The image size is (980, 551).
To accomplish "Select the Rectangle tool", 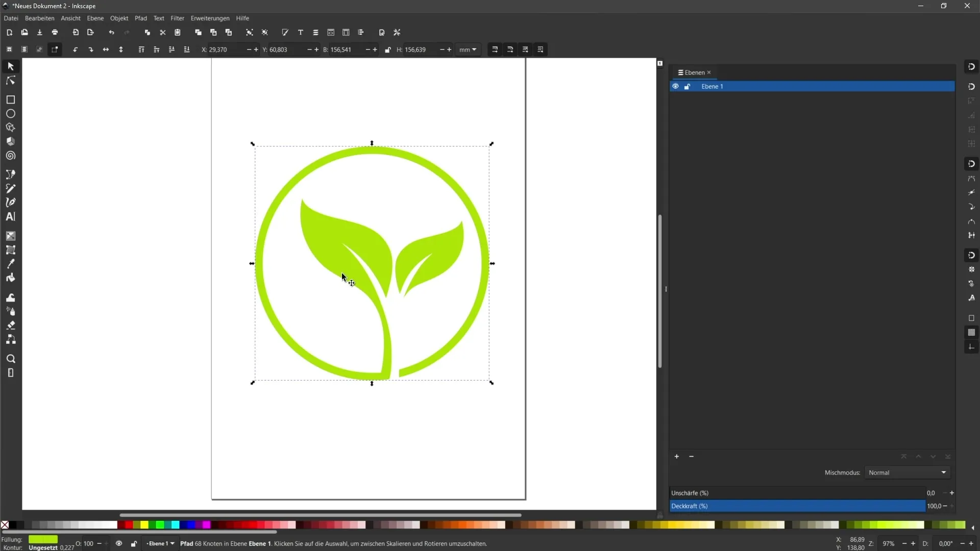I will [10, 99].
